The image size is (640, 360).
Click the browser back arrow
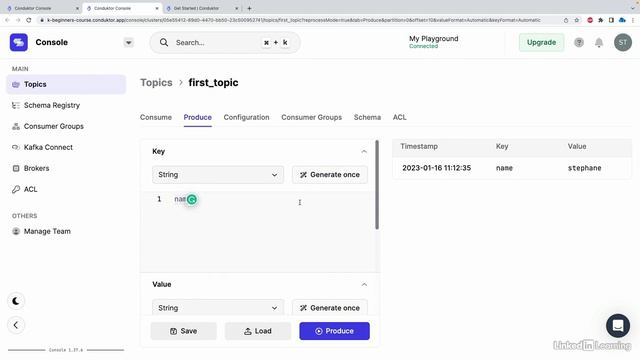tap(7, 20)
